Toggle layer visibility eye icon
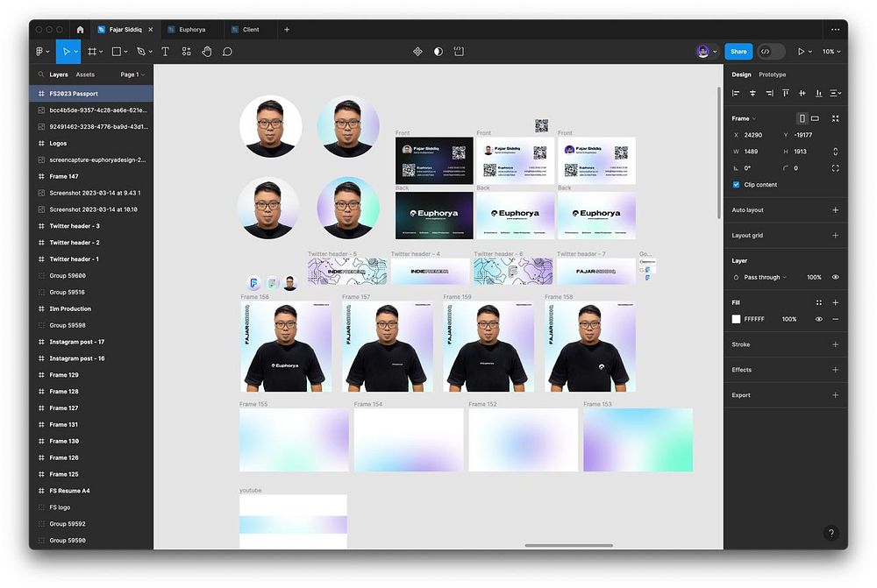This screenshot has height=588, width=877. click(x=835, y=277)
